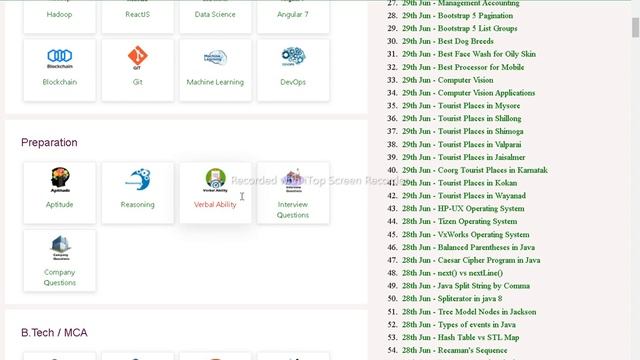Image resolution: width=640 pixels, height=360 pixels.
Task: Open Computer Vision Applications article
Action: [469, 93]
